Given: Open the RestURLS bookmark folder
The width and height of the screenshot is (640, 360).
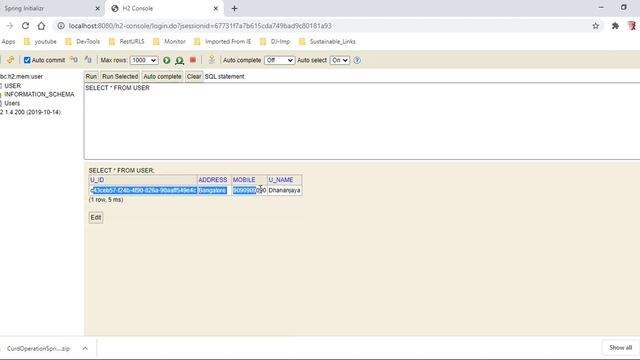Looking at the screenshot, I should [127, 42].
